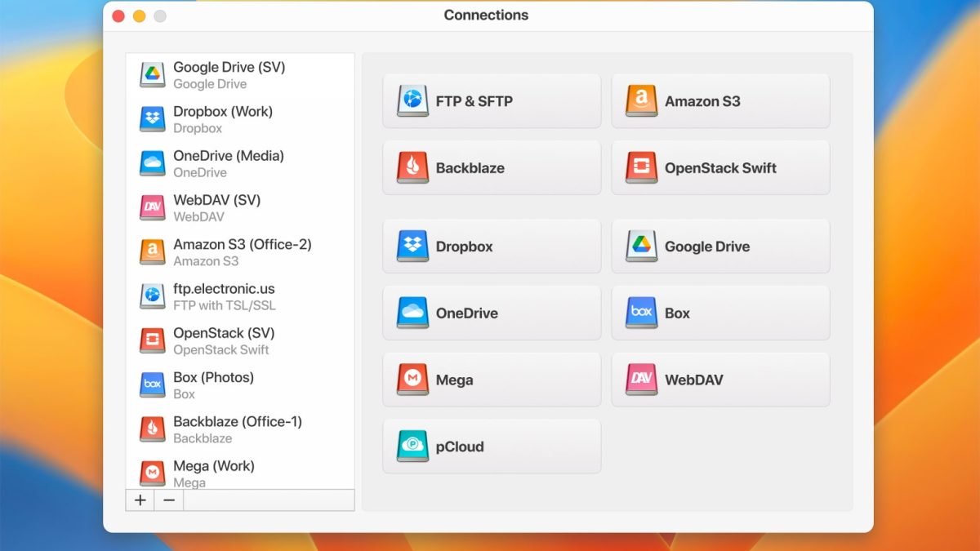Click the Google Drive icon in grid
Image resolution: width=980 pixels, height=551 pixels.
click(641, 247)
